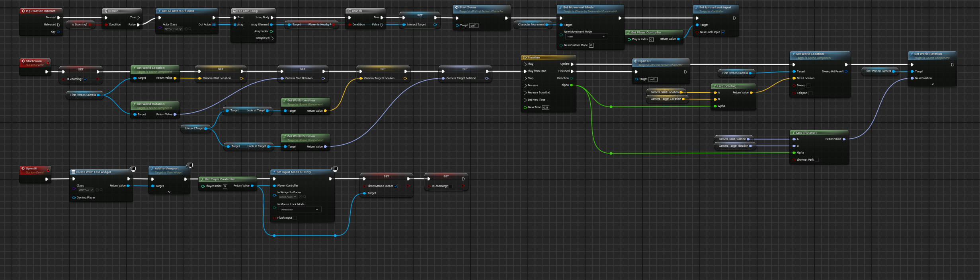Image resolution: width=980 pixels, height=280 pixels.
Task: Click the clock icon on Timeline node
Action: point(525,58)
